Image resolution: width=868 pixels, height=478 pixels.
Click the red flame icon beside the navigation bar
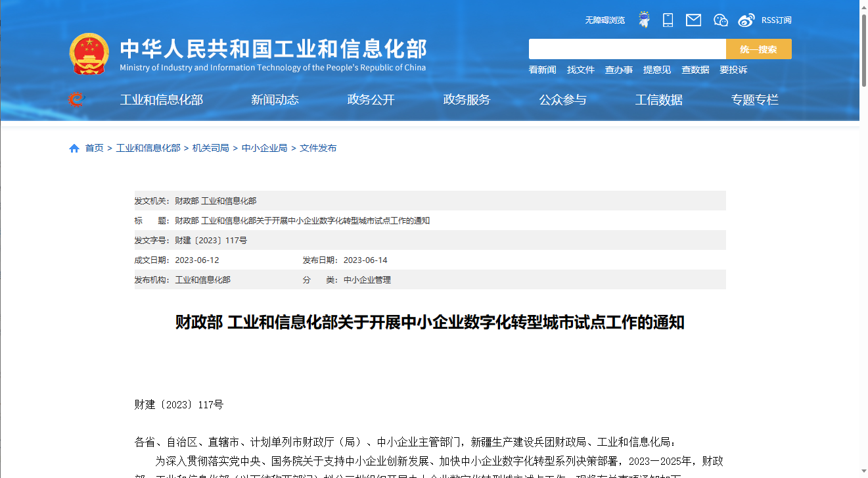[x=77, y=99]
